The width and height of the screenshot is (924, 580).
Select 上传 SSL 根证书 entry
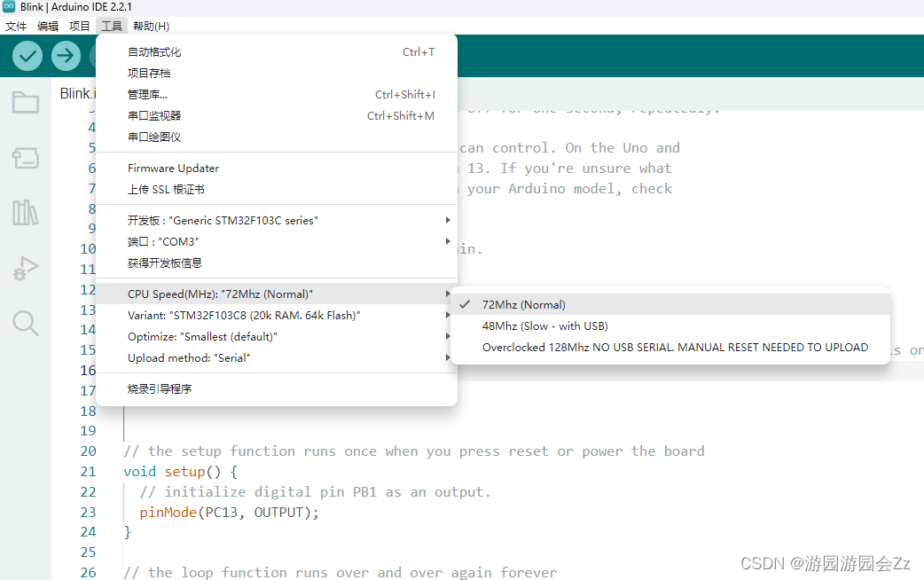point(277,189)
